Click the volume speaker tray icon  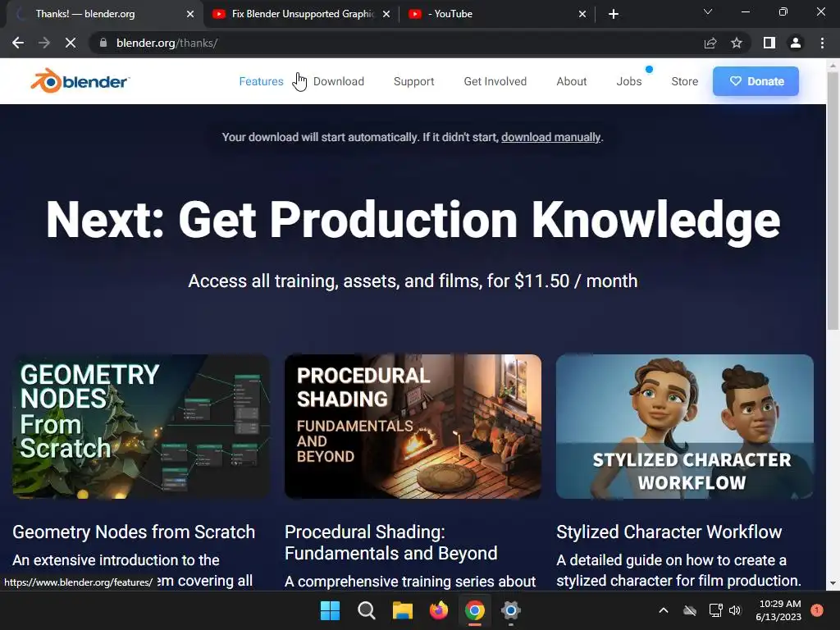pos(735,610)
